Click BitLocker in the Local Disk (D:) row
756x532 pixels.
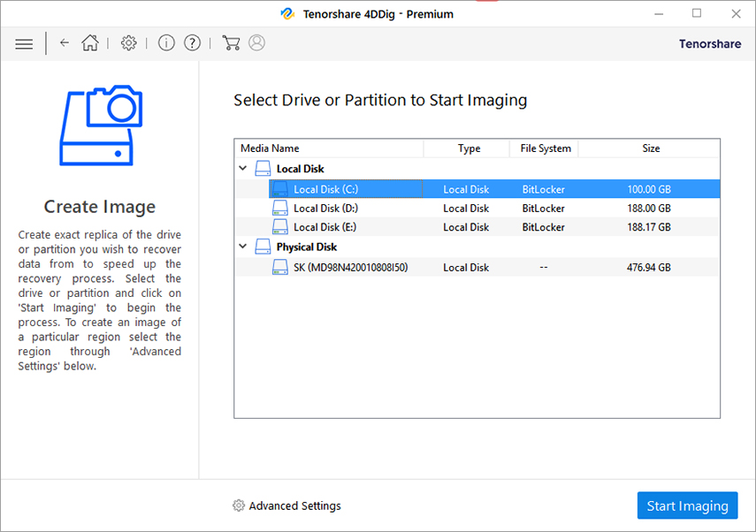click(544, 209)
